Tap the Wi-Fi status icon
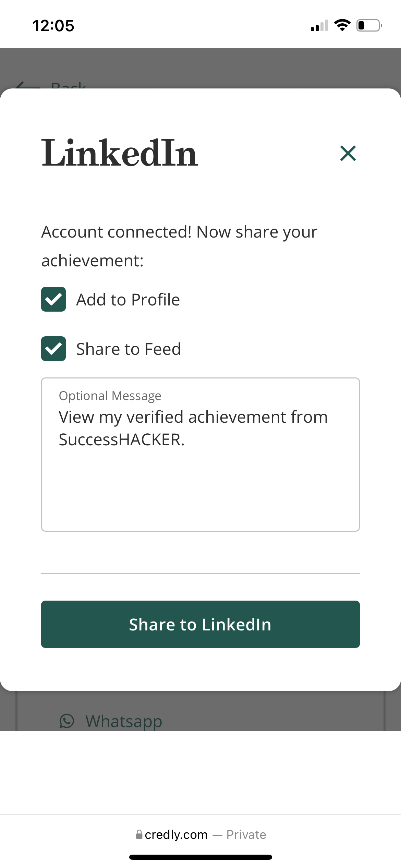 [x=342, y=25]
